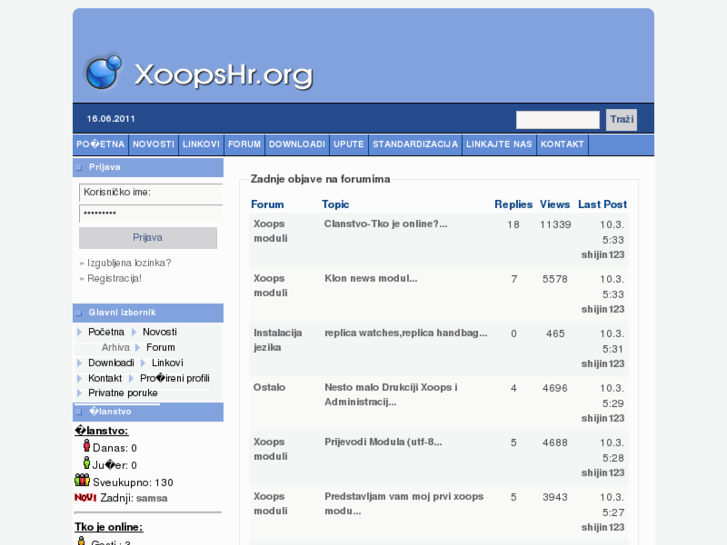Click the 16.06.2011 date text
The height and width of the screenshot is (545, 727).
point(111,119)
